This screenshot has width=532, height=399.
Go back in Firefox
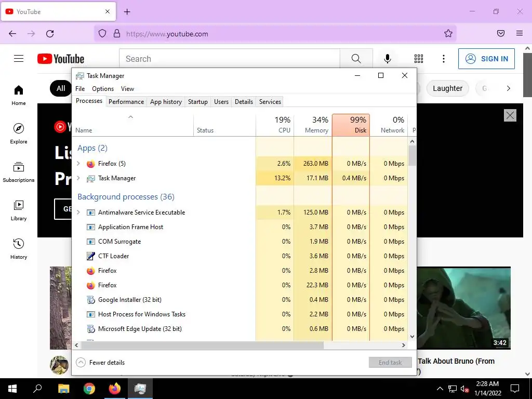[12, 34]
